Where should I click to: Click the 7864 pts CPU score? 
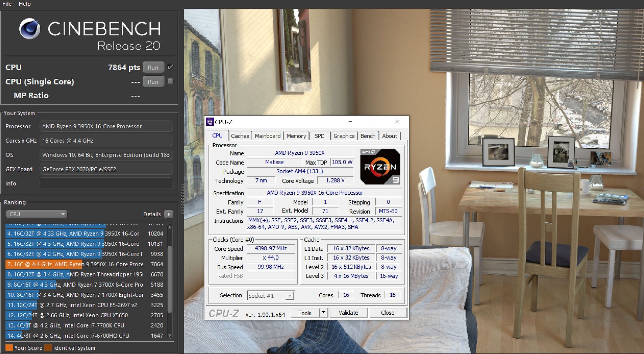coord(124,67)
